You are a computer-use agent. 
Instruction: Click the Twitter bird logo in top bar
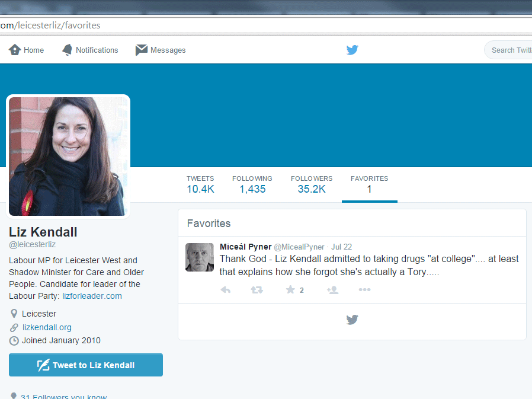coord(352,50)
